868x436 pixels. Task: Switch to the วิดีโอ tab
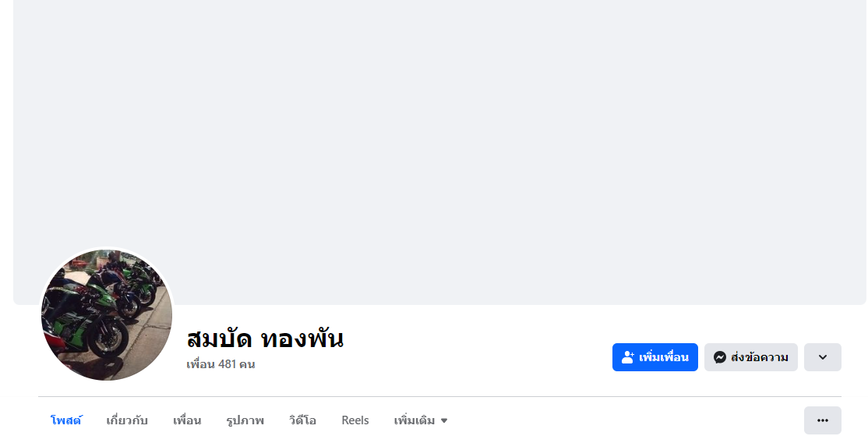tap(302, 420)
